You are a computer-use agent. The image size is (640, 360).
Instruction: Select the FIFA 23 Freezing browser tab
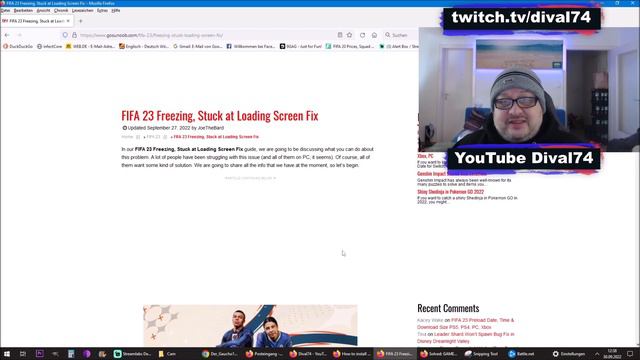[x=36, y=21]
